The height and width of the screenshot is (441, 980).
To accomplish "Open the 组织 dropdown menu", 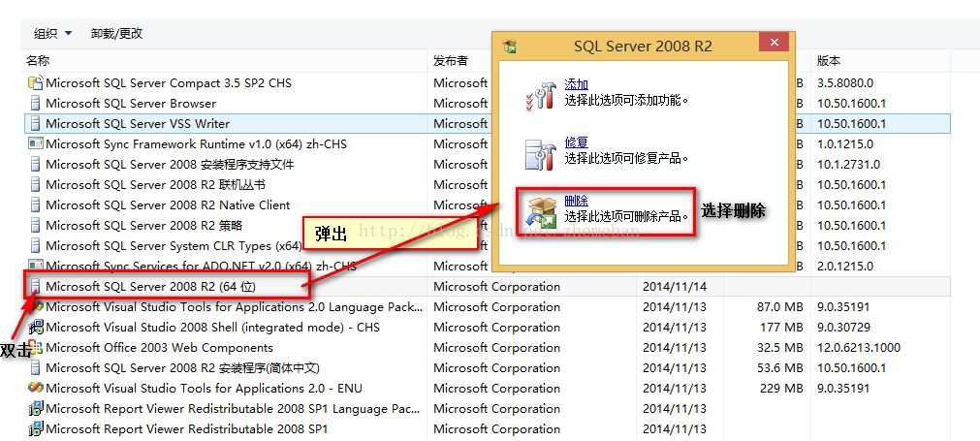I will pyautogui.click(x=52, y=34).
